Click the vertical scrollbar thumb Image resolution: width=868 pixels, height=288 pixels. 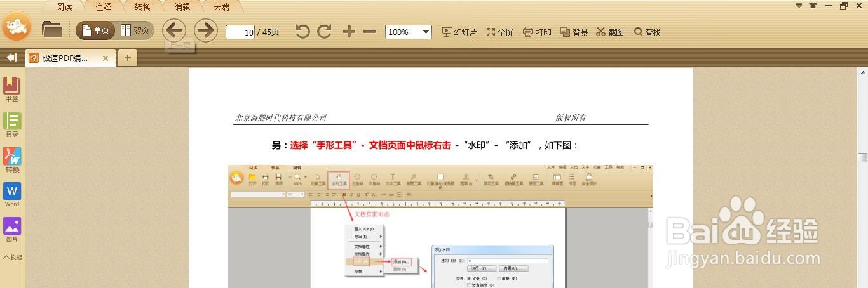tap(862, 157)
